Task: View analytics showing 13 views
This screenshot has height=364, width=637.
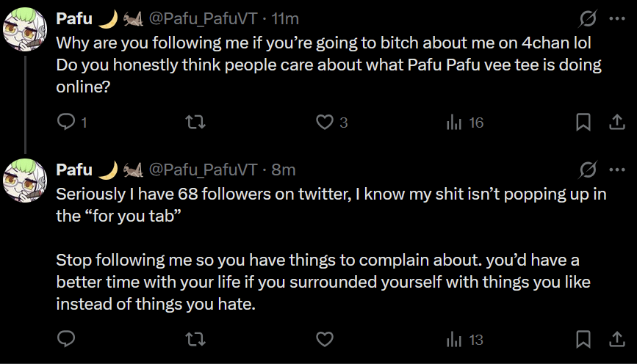Action: click(x=454, y=339)
